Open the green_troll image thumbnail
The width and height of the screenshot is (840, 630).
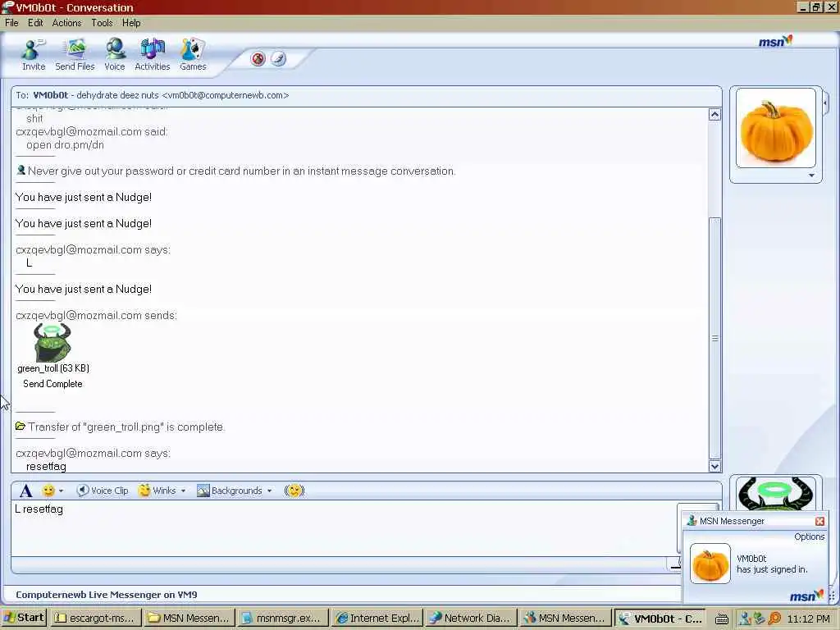click(52, 342)
